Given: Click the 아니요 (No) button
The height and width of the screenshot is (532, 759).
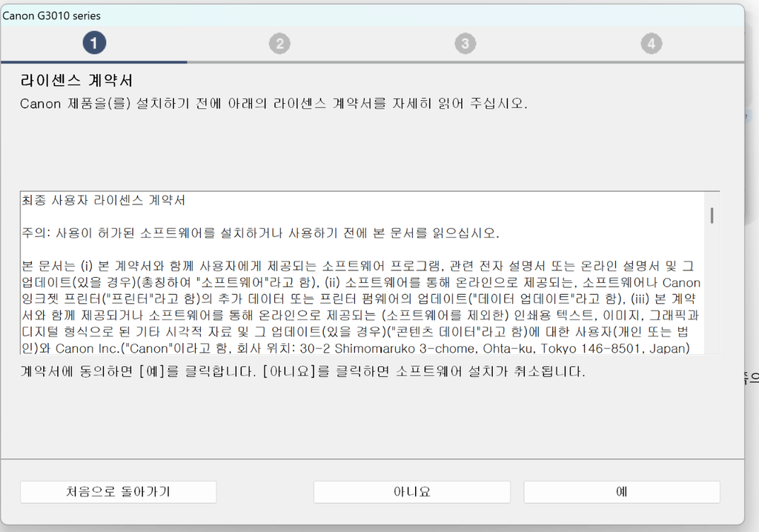Looking at the screenshot, I should tap(412, 492).
